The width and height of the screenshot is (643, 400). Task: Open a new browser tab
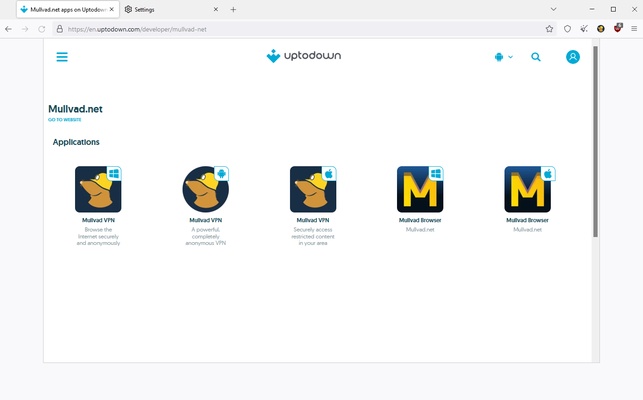click(x=233, y=9)
